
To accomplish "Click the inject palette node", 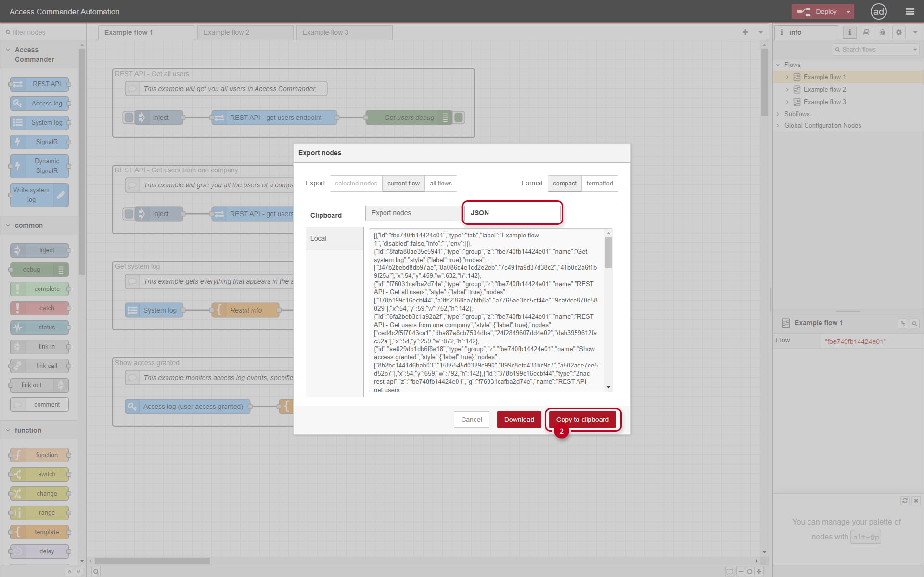I will [x=39, y=250].
